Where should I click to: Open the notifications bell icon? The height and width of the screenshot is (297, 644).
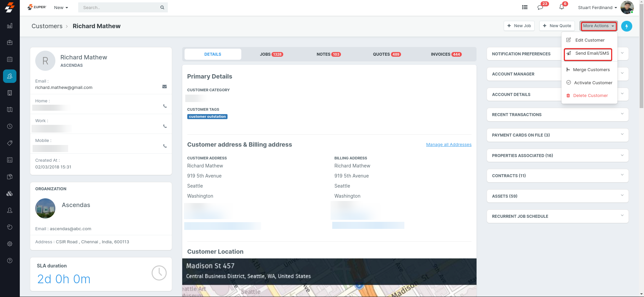pyautogui.click(x=561, y=7)
